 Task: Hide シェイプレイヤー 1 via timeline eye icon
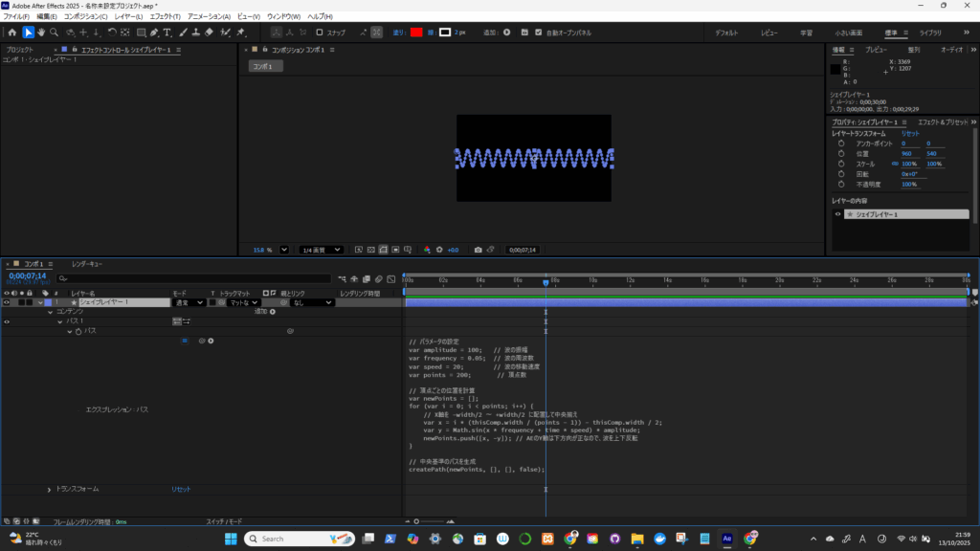(x=7, y=302)
